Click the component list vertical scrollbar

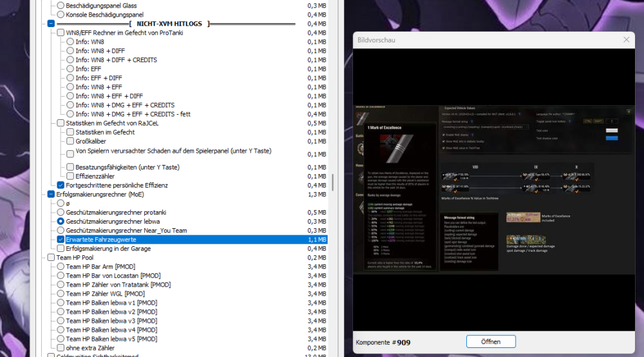tap(333, 182)
